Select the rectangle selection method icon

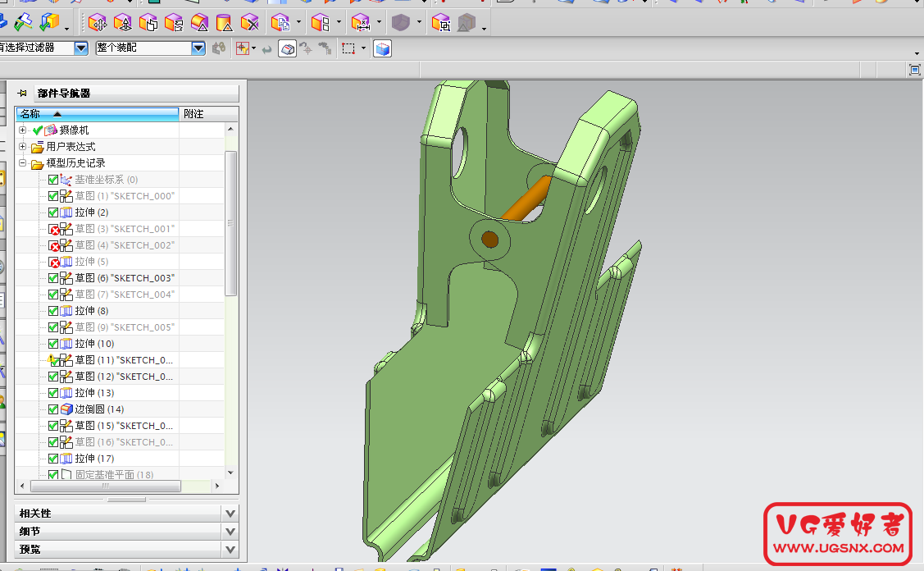point(348,48)
